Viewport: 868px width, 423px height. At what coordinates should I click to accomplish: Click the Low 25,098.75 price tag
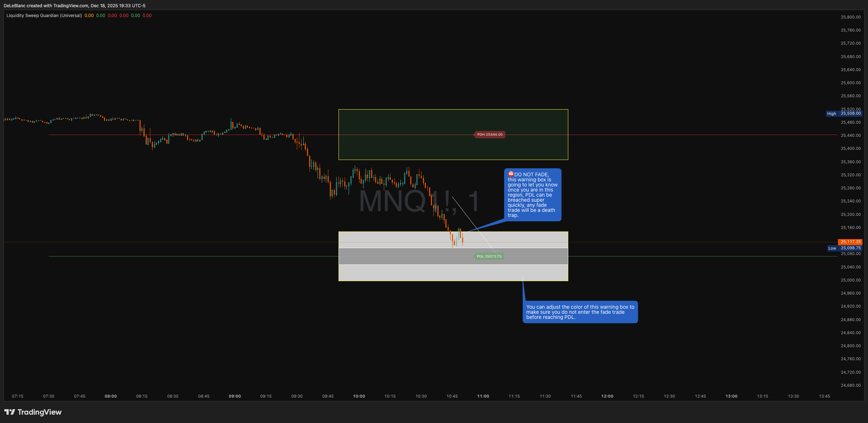(x=844, y=248)
